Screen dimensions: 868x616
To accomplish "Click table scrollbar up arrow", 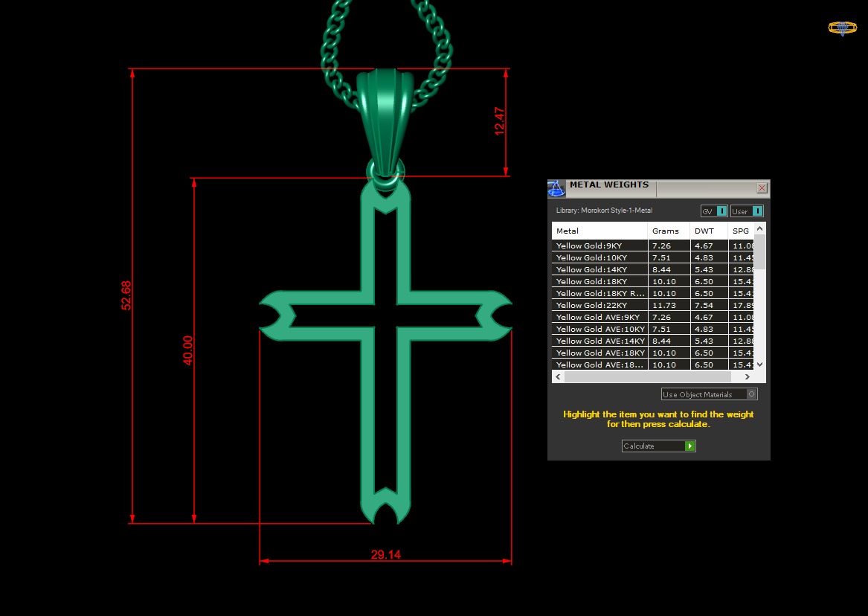I will tap(760, 228).
